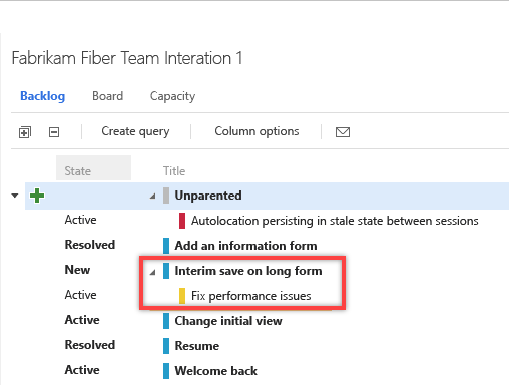Click gray color bar beside Unparented
The image size is (510, 386).
coord(166,195)
